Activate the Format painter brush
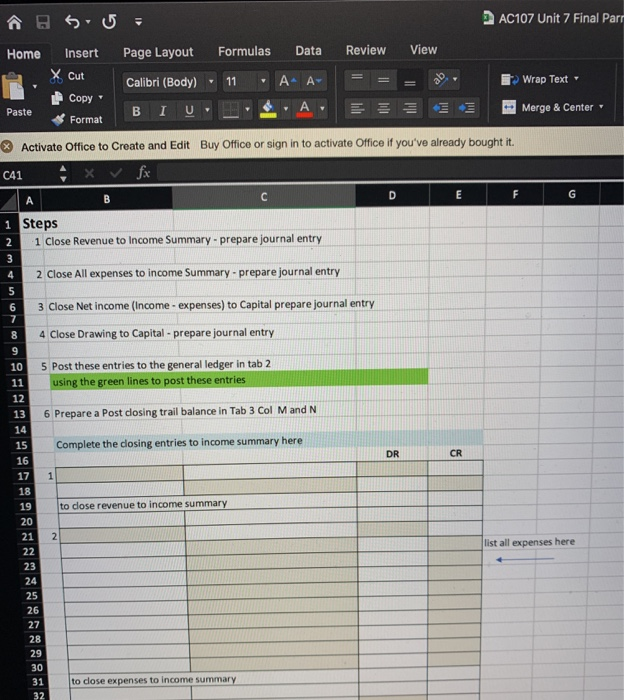 point(76,120)
